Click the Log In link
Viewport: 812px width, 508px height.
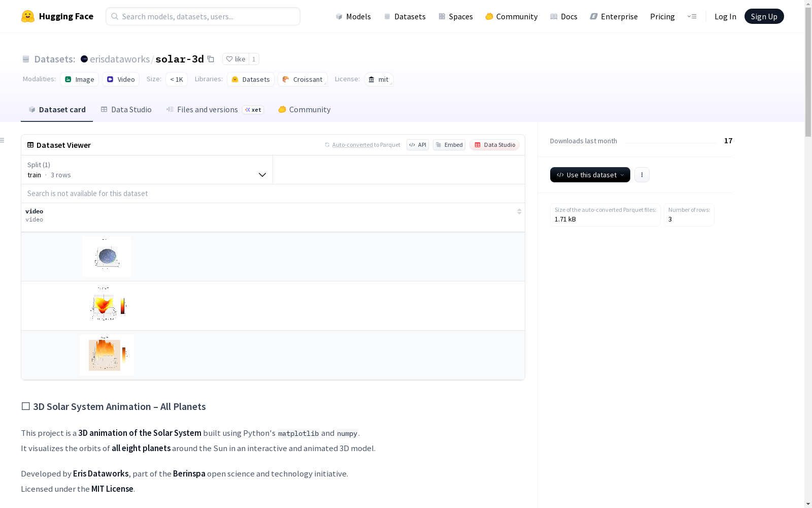(725, 16)
